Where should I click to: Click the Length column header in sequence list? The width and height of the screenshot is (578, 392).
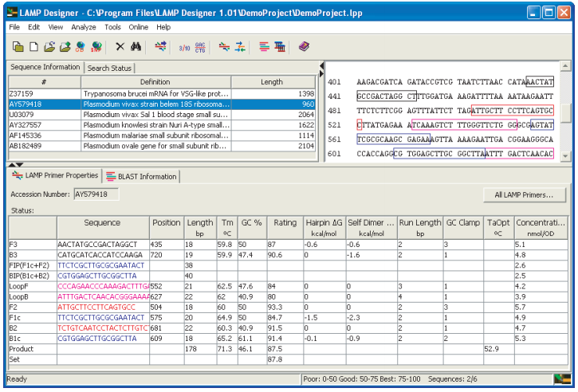(x=273, y=82)
